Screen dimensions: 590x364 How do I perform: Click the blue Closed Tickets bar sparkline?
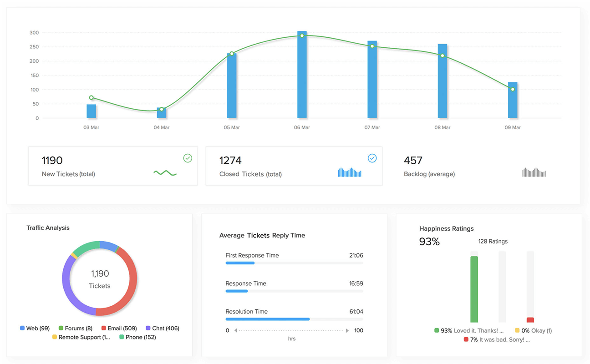(349, 172)
